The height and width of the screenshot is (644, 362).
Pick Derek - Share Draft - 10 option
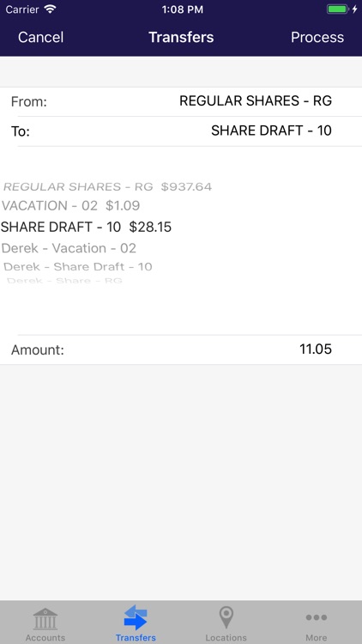point(78,266)
